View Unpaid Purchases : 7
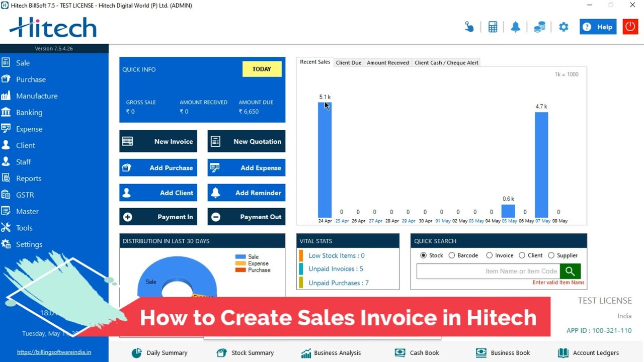 339,283
